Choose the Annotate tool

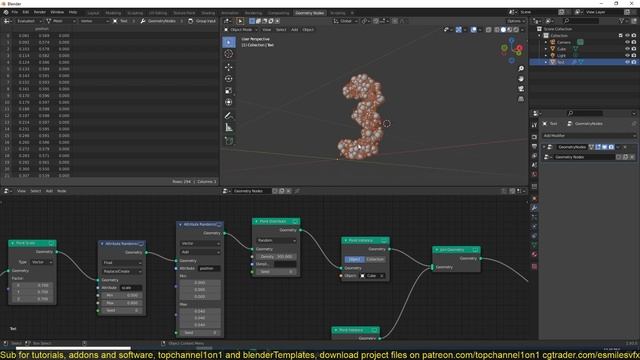tap(229, 116)
